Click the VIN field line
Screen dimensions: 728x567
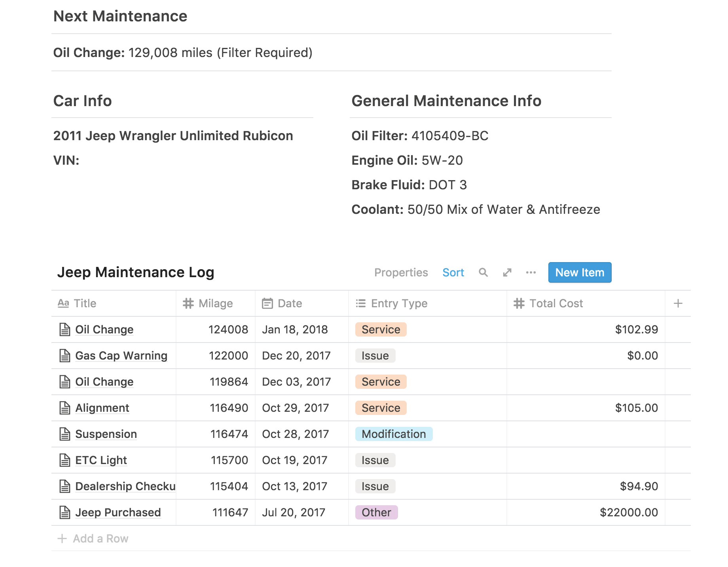click(66, 160)
